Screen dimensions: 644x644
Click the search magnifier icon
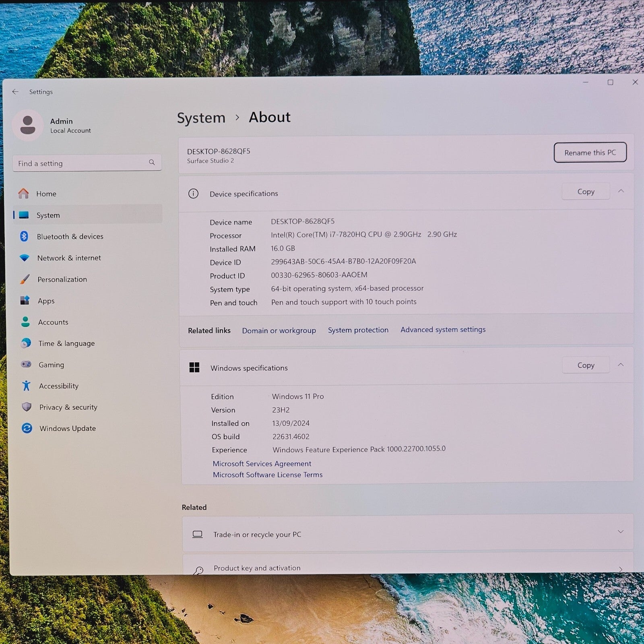(x=152, y=162)
